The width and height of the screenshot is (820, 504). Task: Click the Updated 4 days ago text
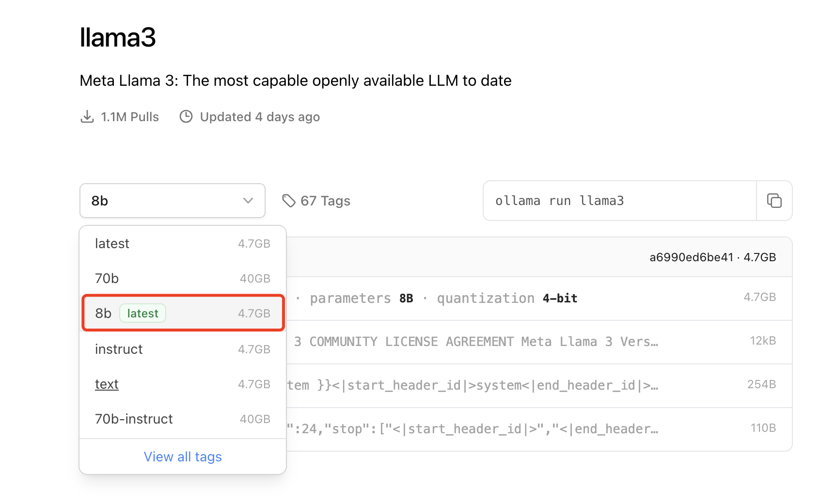260,117
